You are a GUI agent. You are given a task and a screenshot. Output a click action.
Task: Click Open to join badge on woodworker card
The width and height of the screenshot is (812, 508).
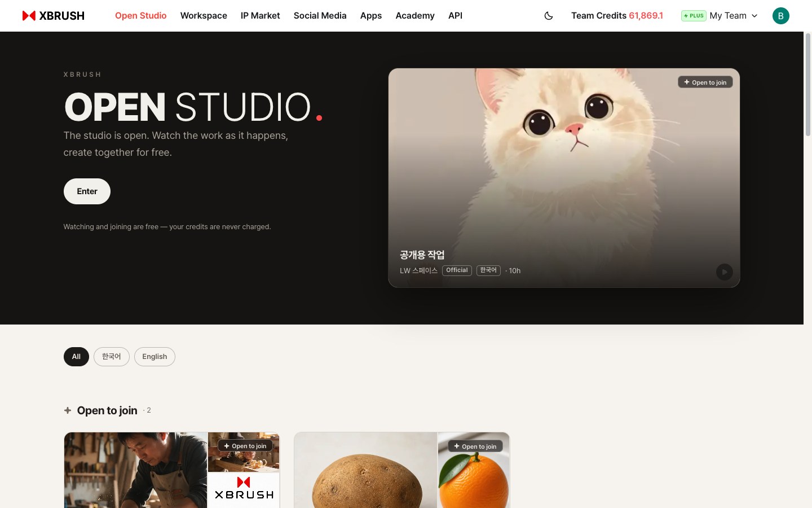click(x=245, y=446)
